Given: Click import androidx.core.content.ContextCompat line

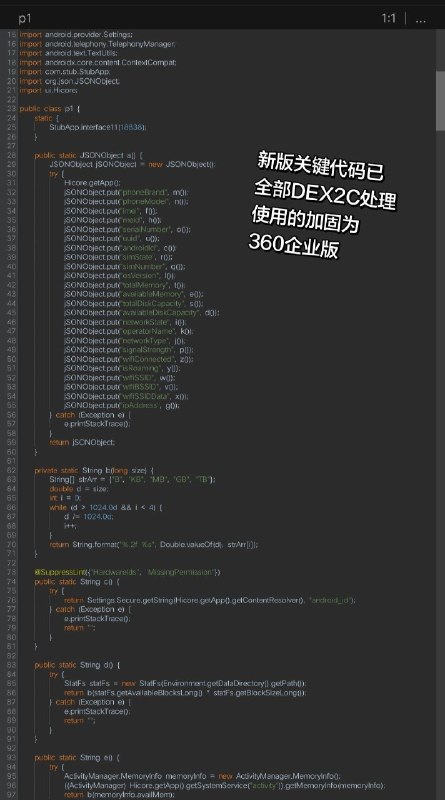Looking at the screenshot, I should click(x=98, y=62).
